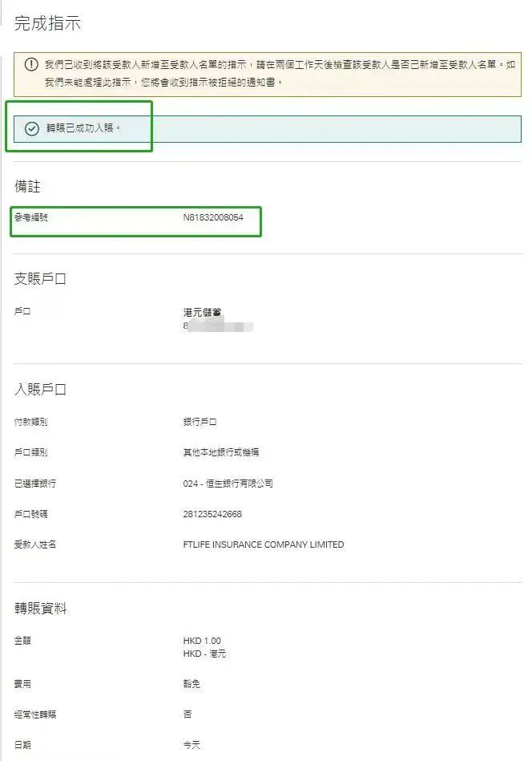Select the recurring transfer value 否
The height and width of the screenshot is (761, 532).
point(187,714)
